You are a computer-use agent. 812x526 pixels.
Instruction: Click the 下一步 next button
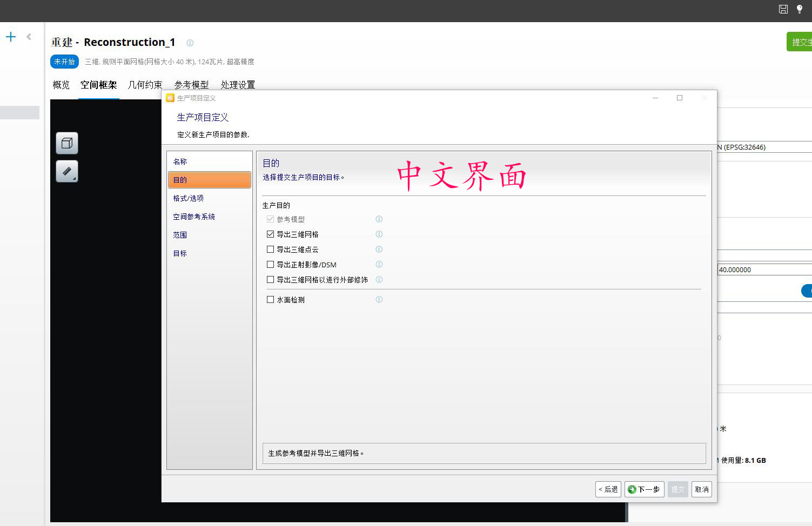tap(645, 489)
